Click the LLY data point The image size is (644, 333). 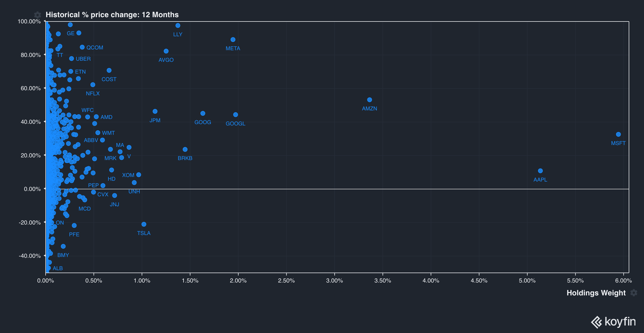(178, 26)
